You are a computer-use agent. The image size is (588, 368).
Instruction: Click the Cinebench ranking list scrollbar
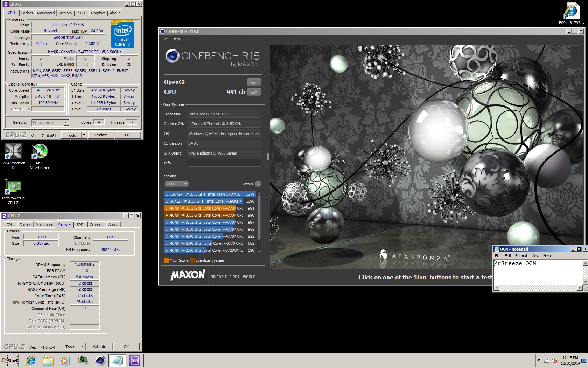pos(259,217)
